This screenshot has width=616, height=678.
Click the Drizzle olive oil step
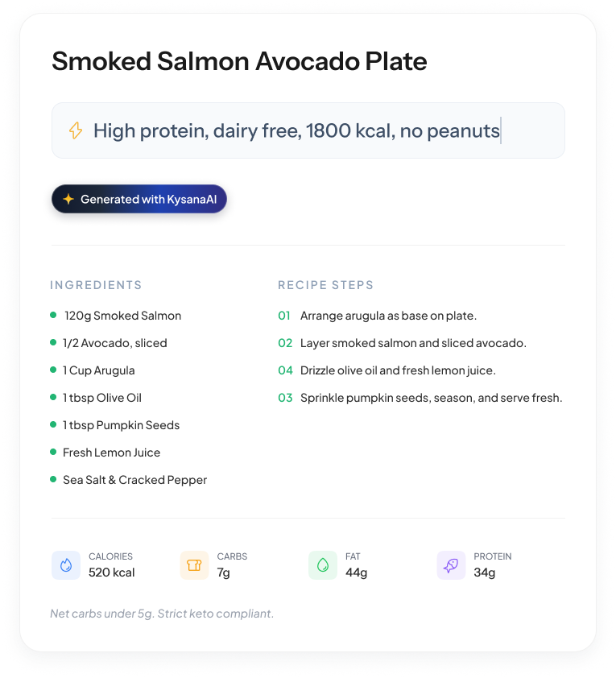pos(397,370)
